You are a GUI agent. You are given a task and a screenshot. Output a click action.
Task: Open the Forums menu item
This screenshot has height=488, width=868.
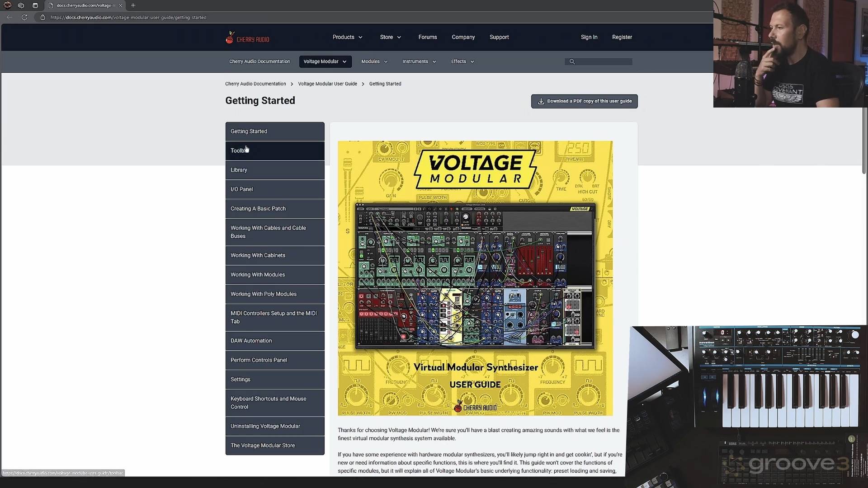click(x=427, y=37)
